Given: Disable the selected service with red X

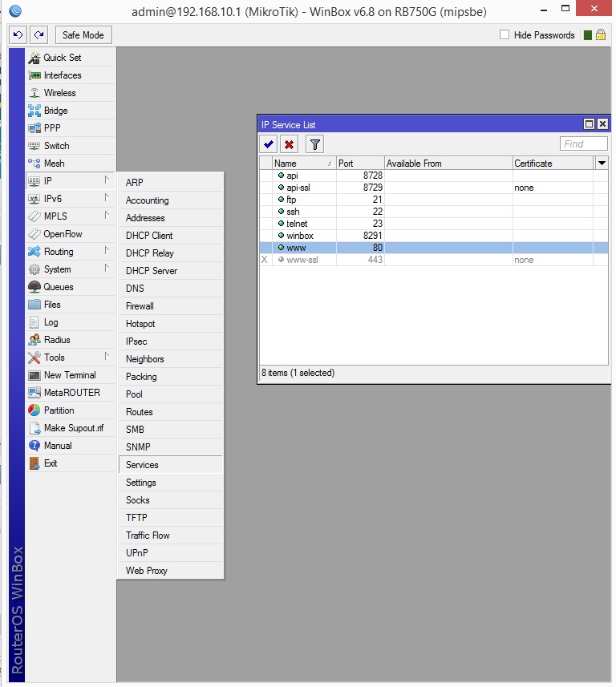Looking at the screenshot, I should point(289,144).
